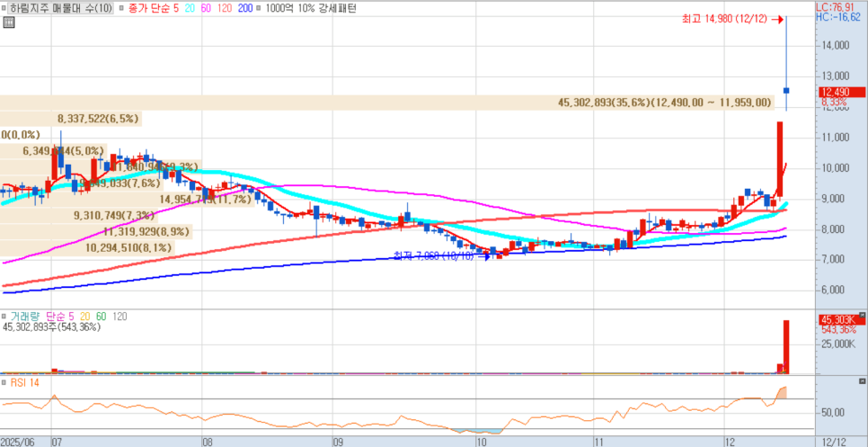Click the 9,000 price axis label
Viewport: 868px width, 447px height.
pos(834,198)
